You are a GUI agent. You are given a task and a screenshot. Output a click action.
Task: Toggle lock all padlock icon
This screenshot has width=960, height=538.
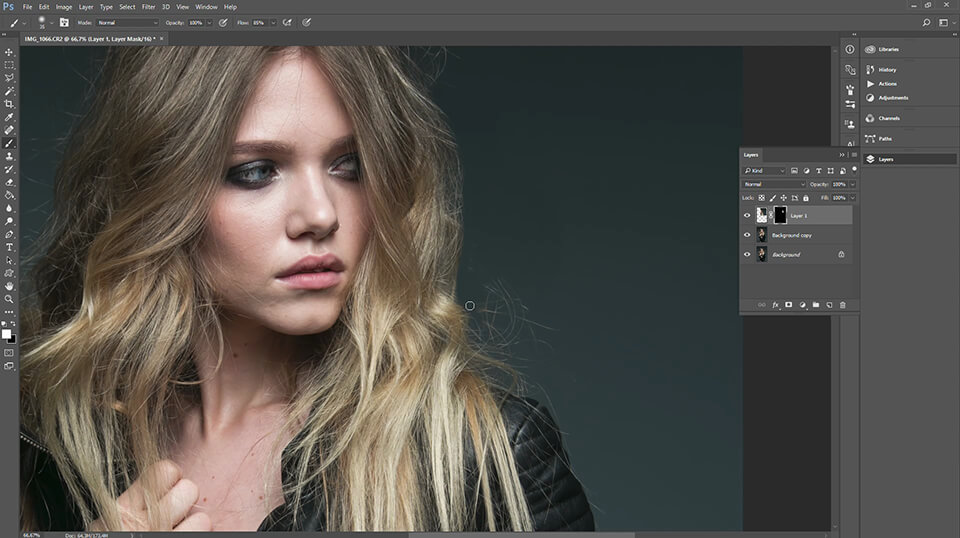pyautogui.click(x=806, y=198)
